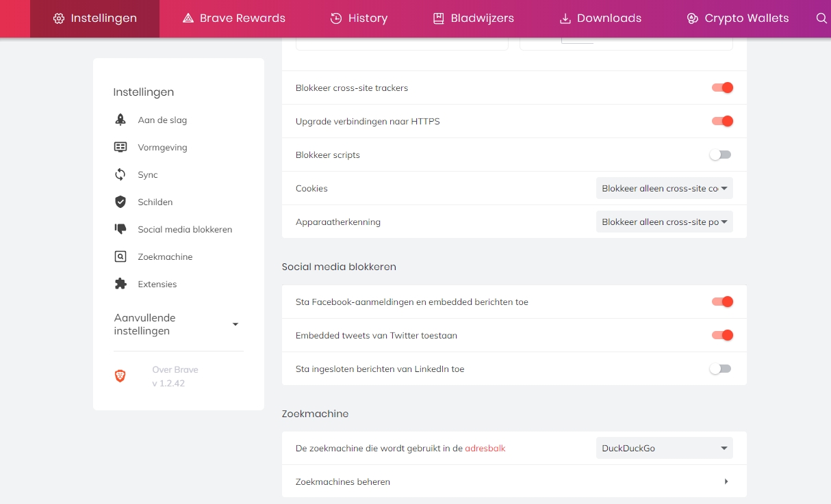The height and width of the screenshot is (504, 831).
Task: Open the Apparaatherkenning dropdown
Action: pyautogui.click(x=664, y=222)
